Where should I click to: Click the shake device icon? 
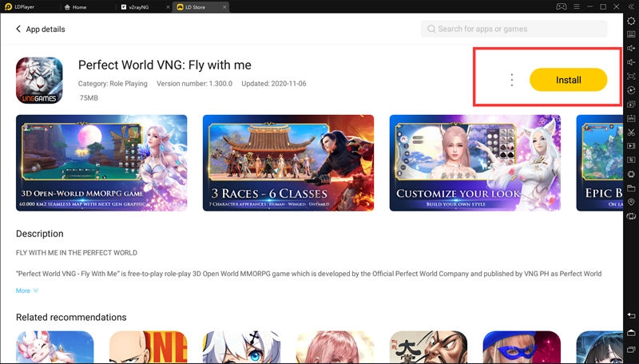click(x=631, y=216)
